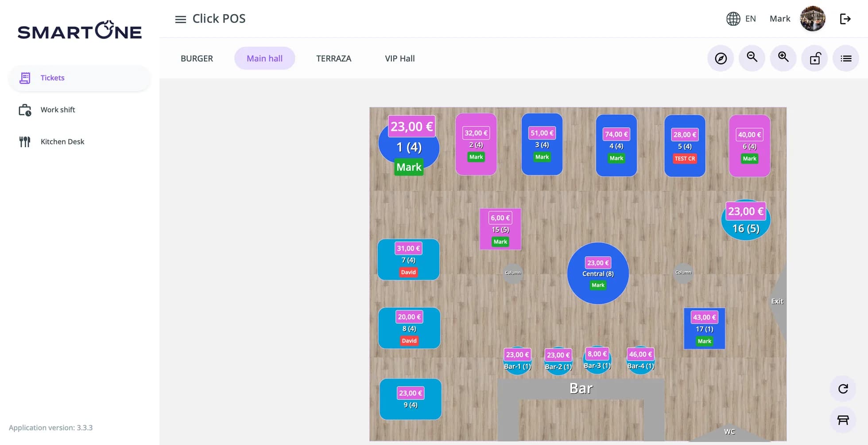This screenshot has height=445, width=868.
Task: Select table 8 (4) with 20,00 €
Action: pos(409,328)
